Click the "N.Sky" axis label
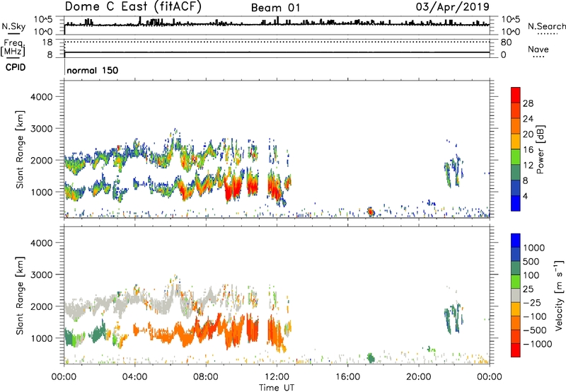This screenshot has width=566, height=392. [x=13, y=26]
